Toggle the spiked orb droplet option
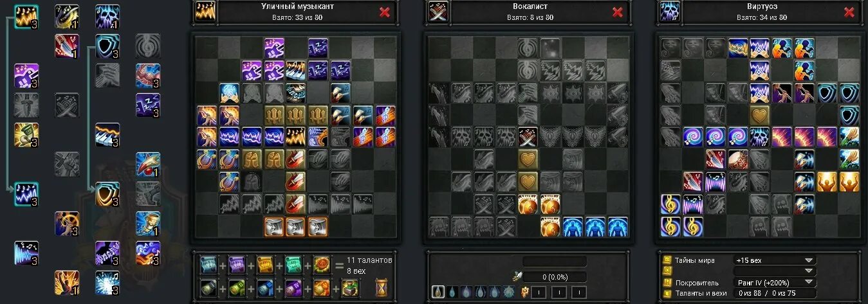The height and width of the screenshot is (304, 868). pyautogui.click(x=509, y=292)
